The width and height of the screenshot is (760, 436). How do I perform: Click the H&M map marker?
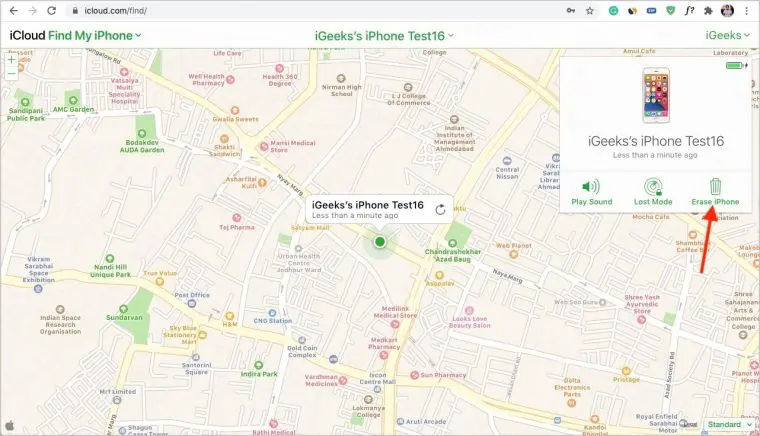point(229,316)
